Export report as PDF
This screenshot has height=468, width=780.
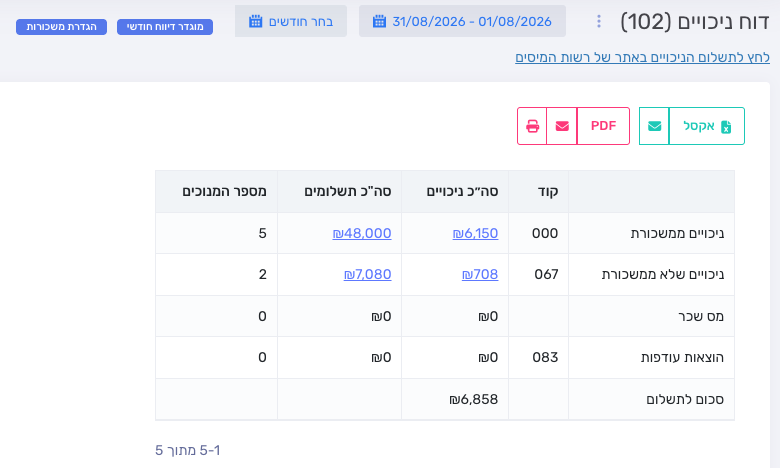(x=603, y=126)
